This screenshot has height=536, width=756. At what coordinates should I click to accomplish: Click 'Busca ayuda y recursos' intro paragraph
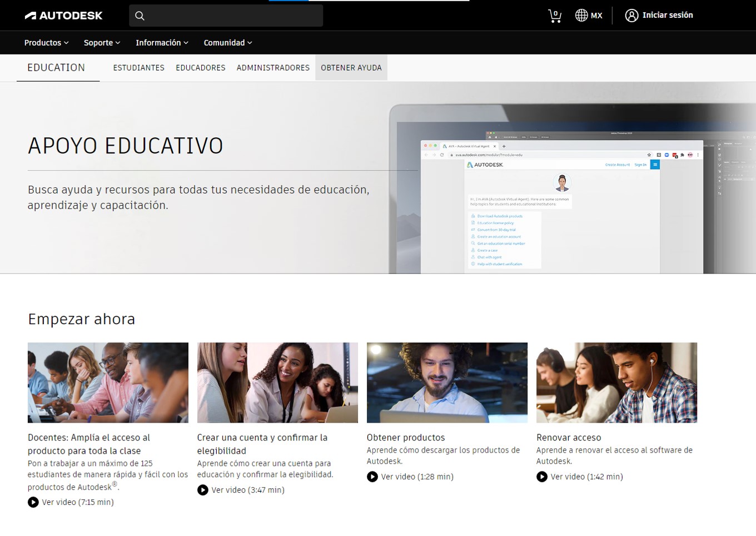[x=198, y=197]
